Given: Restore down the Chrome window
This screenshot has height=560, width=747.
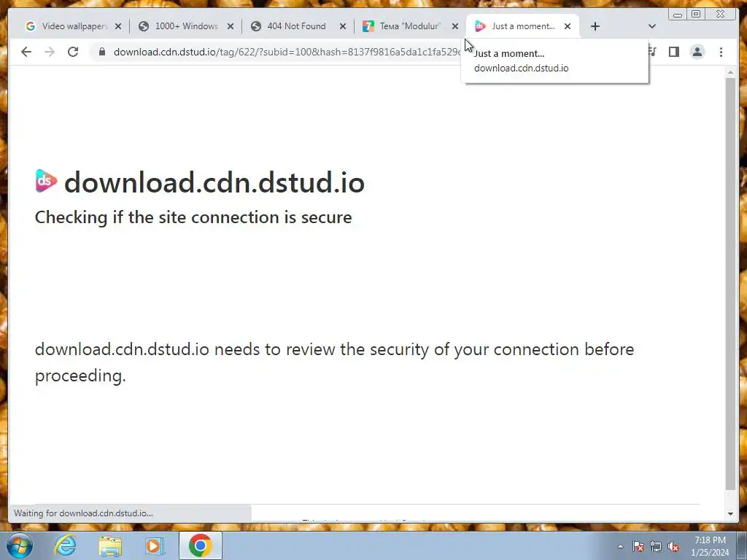Looking at the screenshot, I should pyautogui.click(x=696, y=15).
